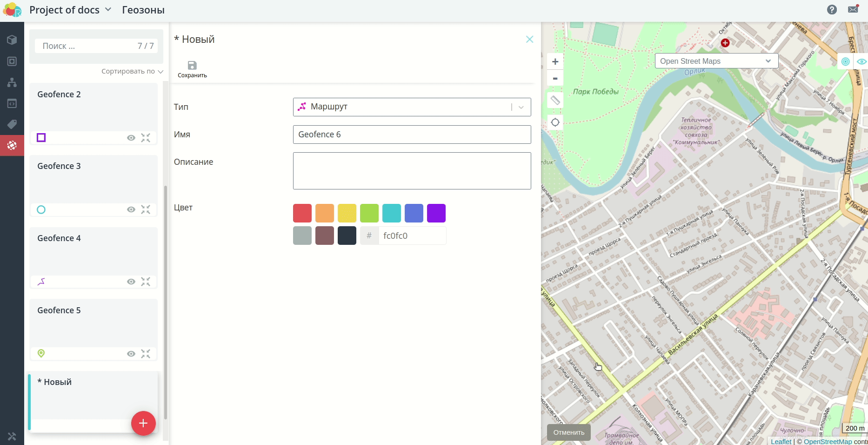Open the OpenStreetMap attribution link
Image resolution: width=868 pixels, height=445 pixels.
point(828,441)
